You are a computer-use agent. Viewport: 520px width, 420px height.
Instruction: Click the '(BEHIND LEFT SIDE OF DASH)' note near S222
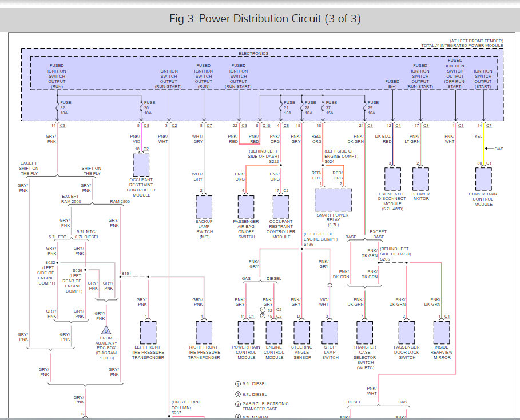pos(263,154)
